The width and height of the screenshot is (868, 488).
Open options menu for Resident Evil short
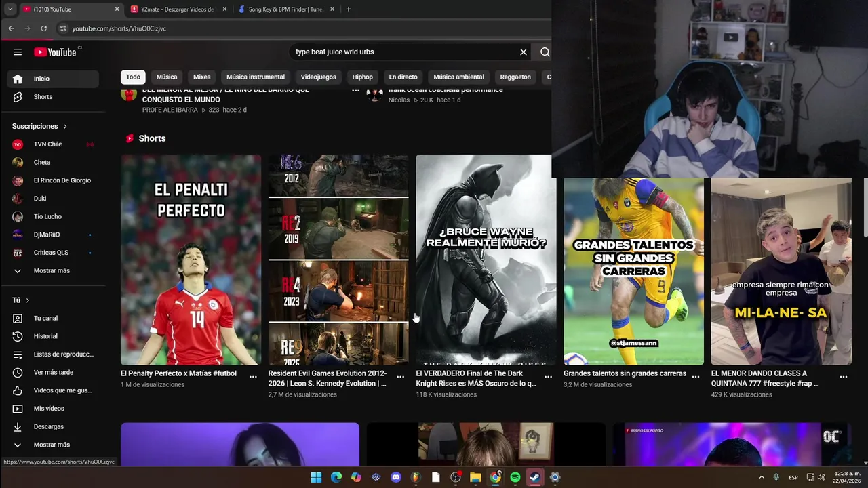pos(401,377)
